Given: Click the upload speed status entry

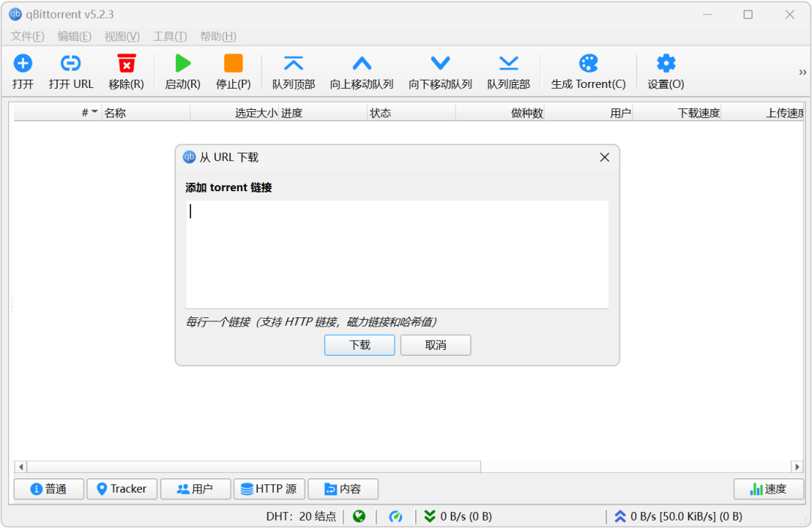Looking at the screenshot, I should (678, 516).
